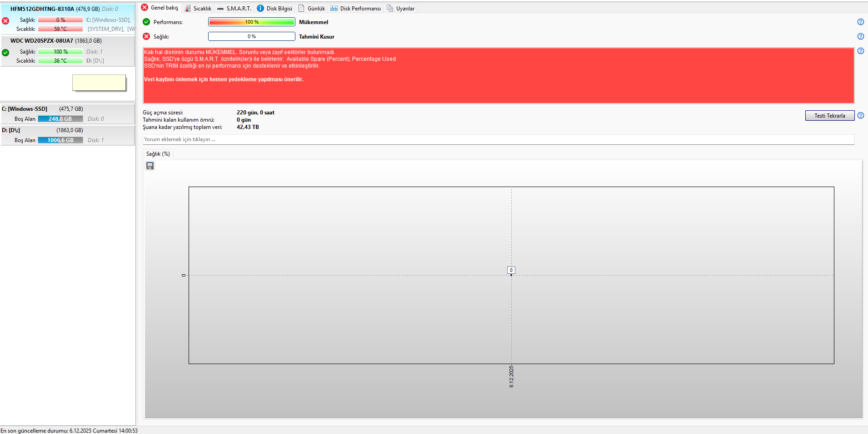This screenshot has width=868, height=434.
Task: Click the 'En son güncelleme durumu' status bar
Action: click(69, 431)
